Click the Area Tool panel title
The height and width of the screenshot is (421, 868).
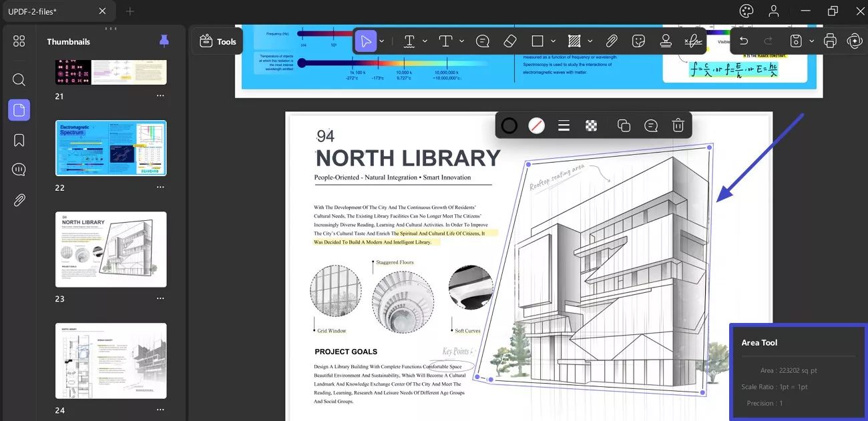click(759, 342)
